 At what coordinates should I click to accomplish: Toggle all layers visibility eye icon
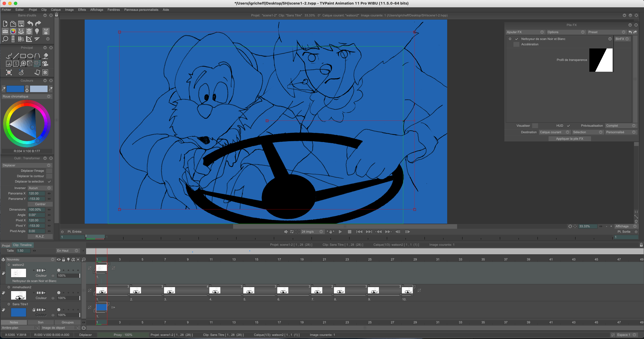click(59, 259)
